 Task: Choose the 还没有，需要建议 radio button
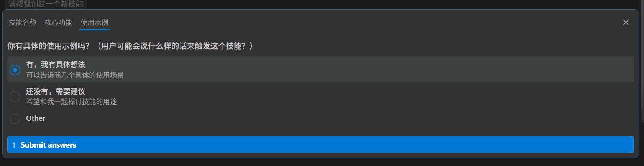[x=15, y=96]
